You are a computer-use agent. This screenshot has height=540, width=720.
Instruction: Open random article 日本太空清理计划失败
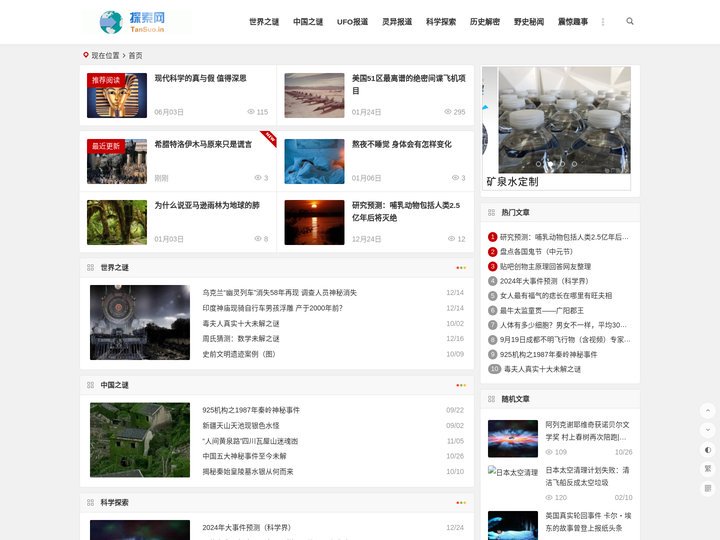point(587,476)
